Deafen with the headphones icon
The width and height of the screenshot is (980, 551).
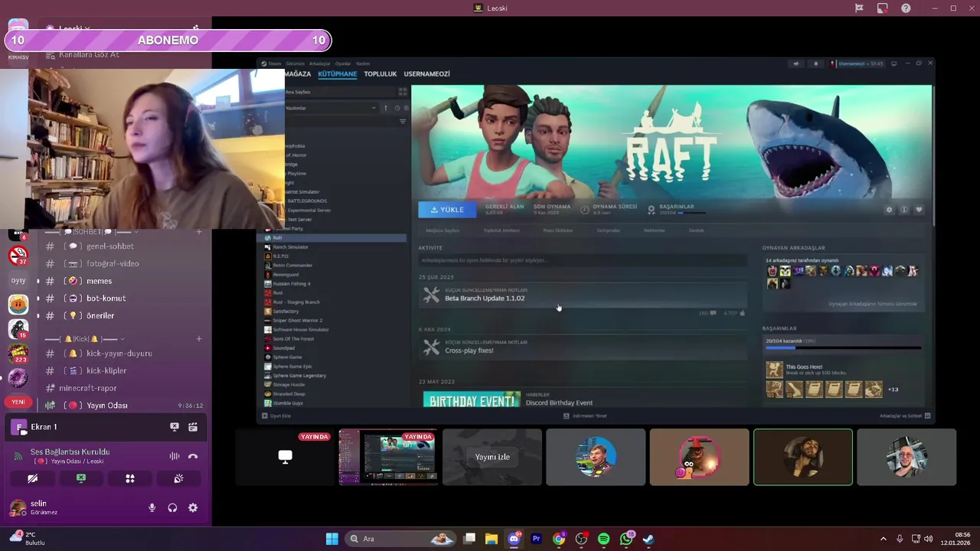(172, 507)
